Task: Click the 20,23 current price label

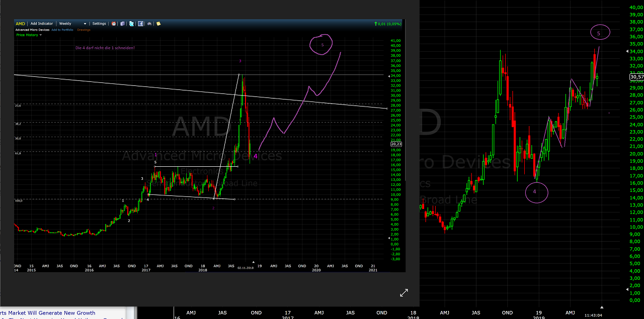Action: [395, 144]
